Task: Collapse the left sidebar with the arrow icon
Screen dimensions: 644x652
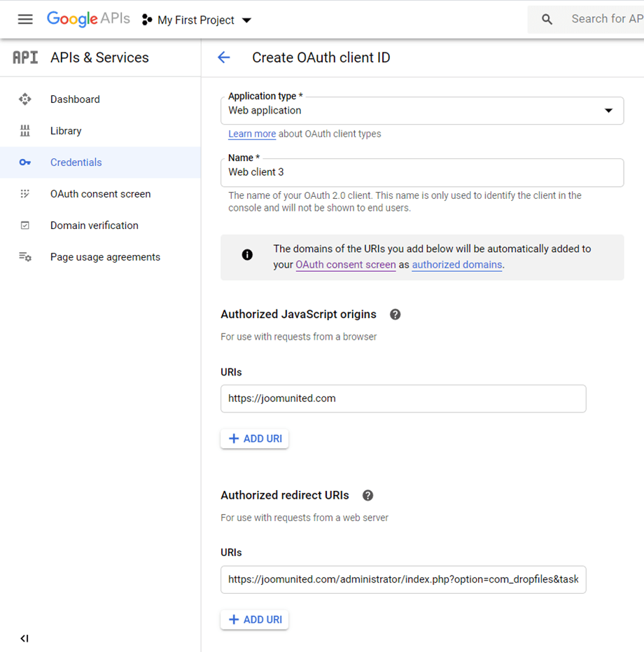Action: tap(24, 638)
